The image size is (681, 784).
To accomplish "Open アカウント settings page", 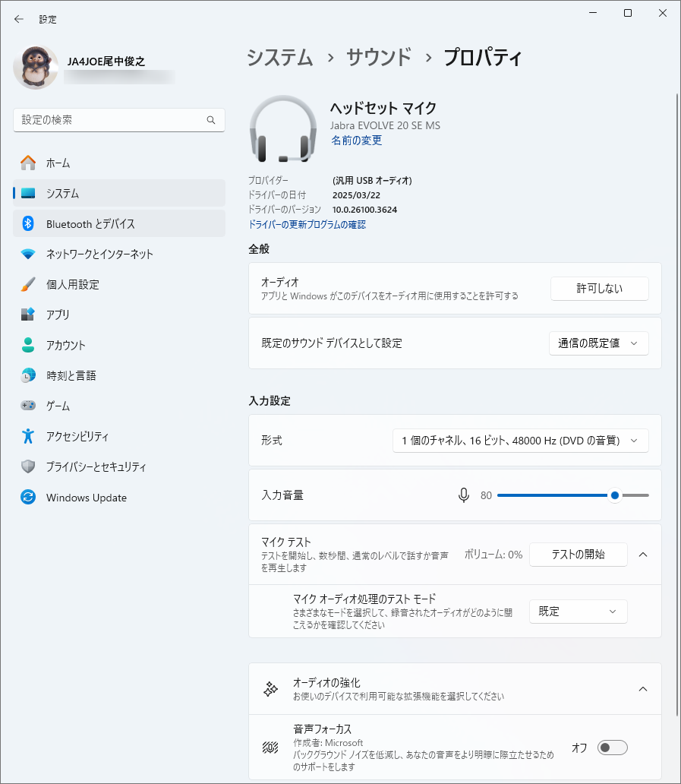I will pyautogui.click(x=119, y=345).
